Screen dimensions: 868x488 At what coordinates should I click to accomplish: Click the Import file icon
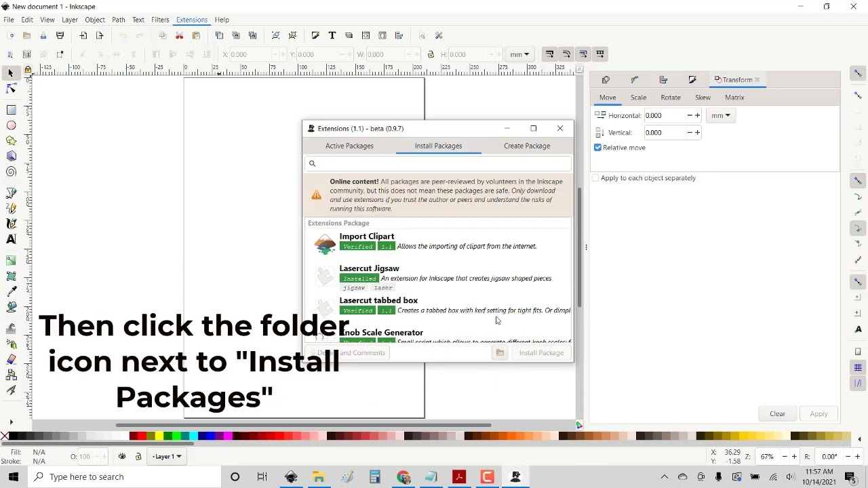(x=83, y=35)
